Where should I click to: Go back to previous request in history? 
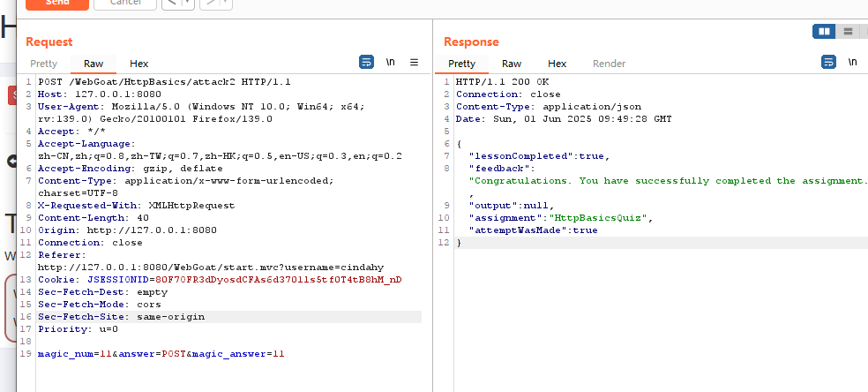click(171, 3)
